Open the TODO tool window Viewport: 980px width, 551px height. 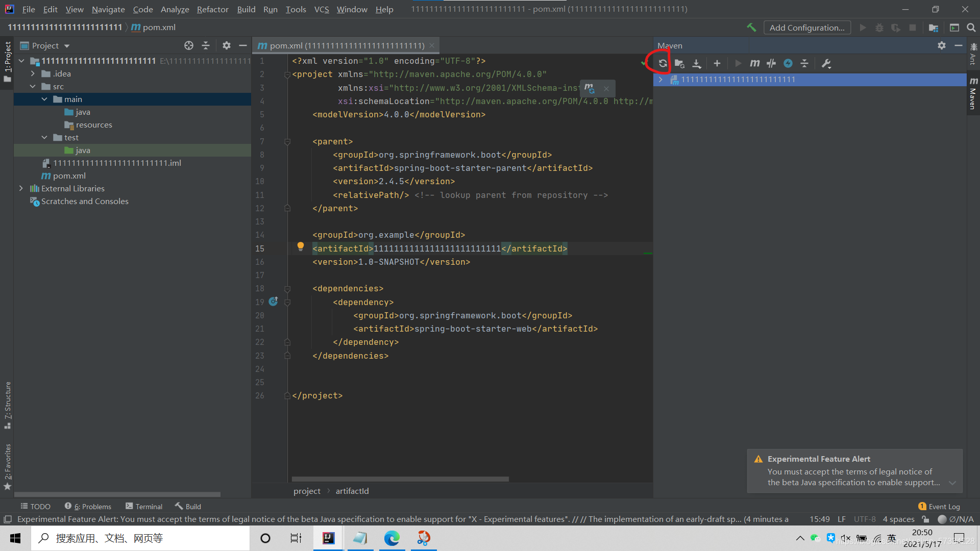(x=35, y=506)
